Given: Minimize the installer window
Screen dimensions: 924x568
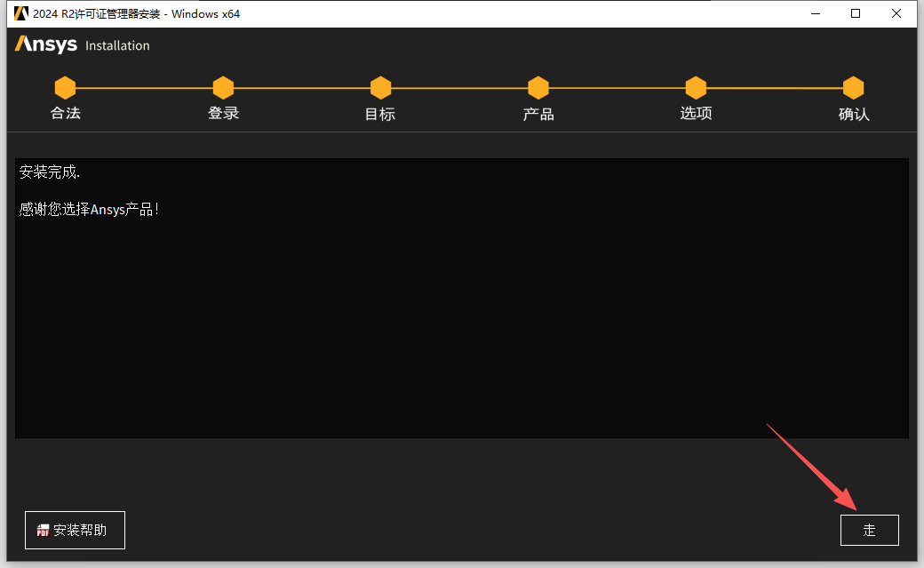Looking at the screenshot, I should point(813,13).
